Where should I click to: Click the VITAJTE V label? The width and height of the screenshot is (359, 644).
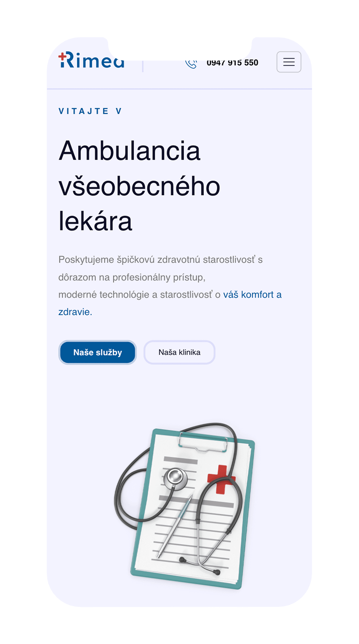[90, 111]
